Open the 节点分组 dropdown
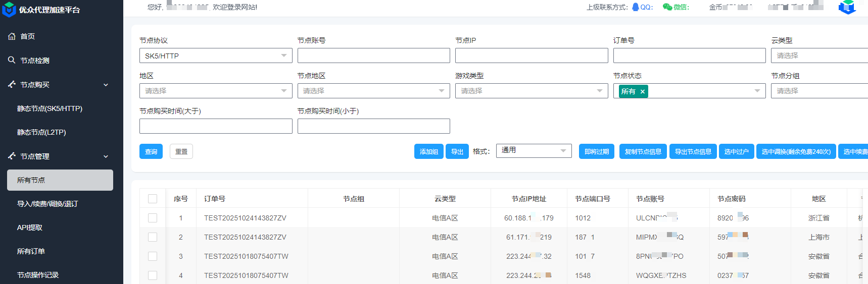868x284 pixels. (819, 91)
